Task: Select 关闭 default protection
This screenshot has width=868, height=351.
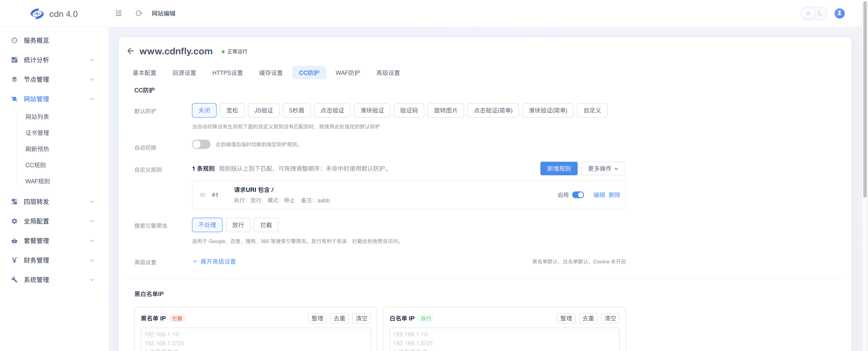Action: pyautogui.click(x=204, y=110)
